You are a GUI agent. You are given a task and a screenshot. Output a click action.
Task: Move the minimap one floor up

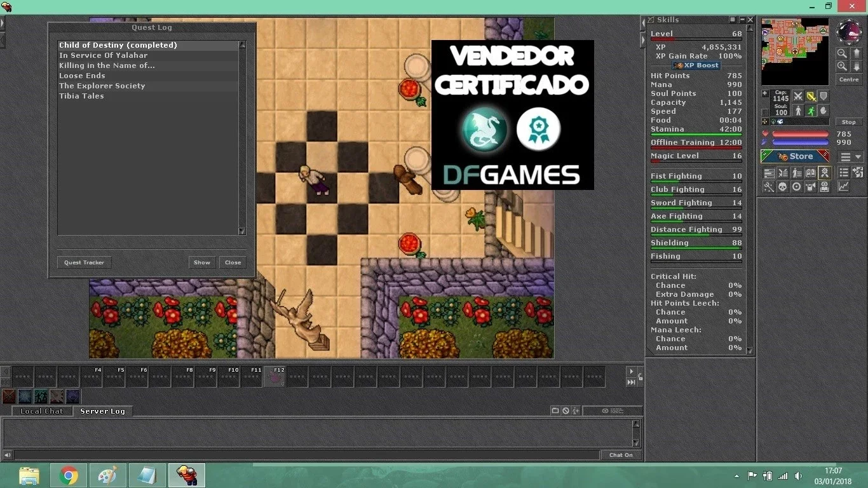coord(855,53)
